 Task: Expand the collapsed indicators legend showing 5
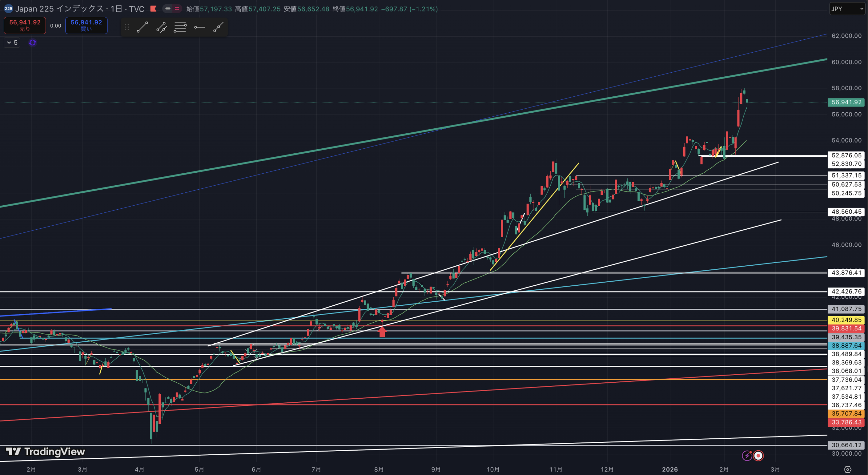(12, 43)
